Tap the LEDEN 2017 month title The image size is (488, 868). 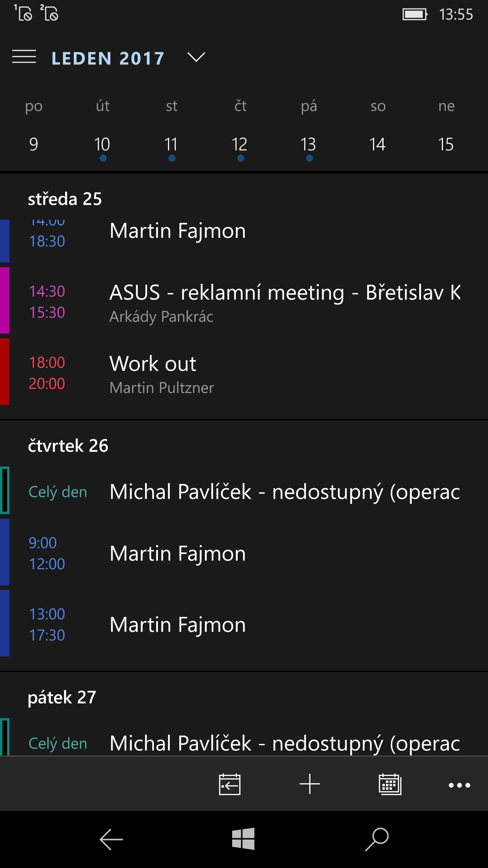(108, 58)
